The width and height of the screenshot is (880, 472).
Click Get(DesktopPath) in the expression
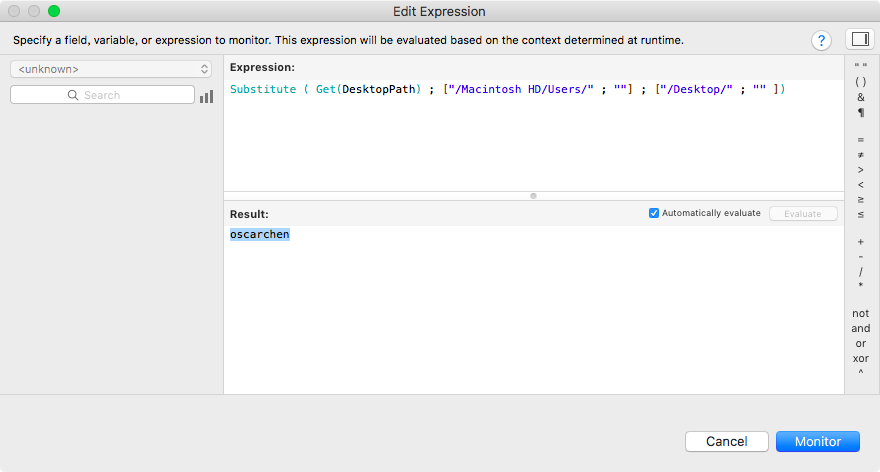pos(368,89)
